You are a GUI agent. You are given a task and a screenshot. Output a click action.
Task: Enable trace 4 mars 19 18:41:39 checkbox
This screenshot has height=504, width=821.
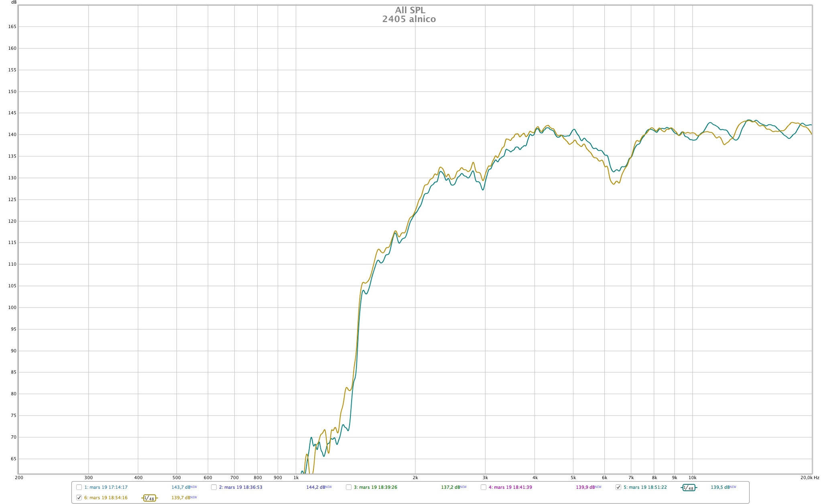tap(484, 487)
